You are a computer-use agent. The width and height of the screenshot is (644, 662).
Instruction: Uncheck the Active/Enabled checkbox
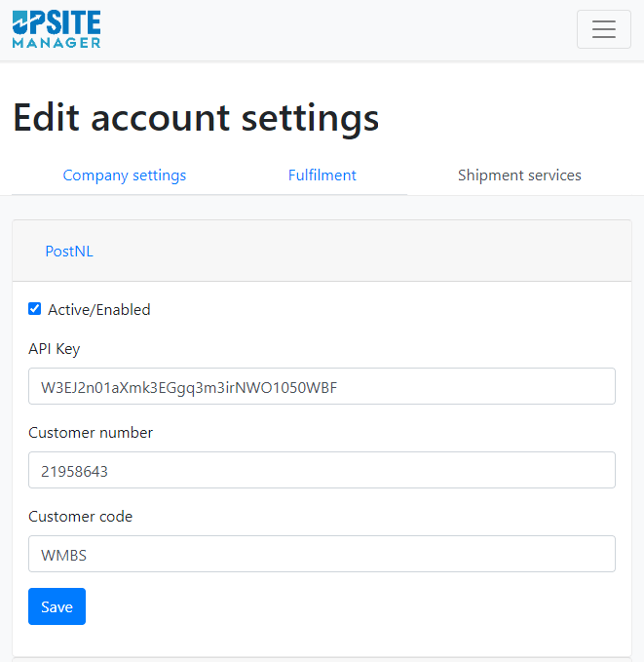pos(35,309)
